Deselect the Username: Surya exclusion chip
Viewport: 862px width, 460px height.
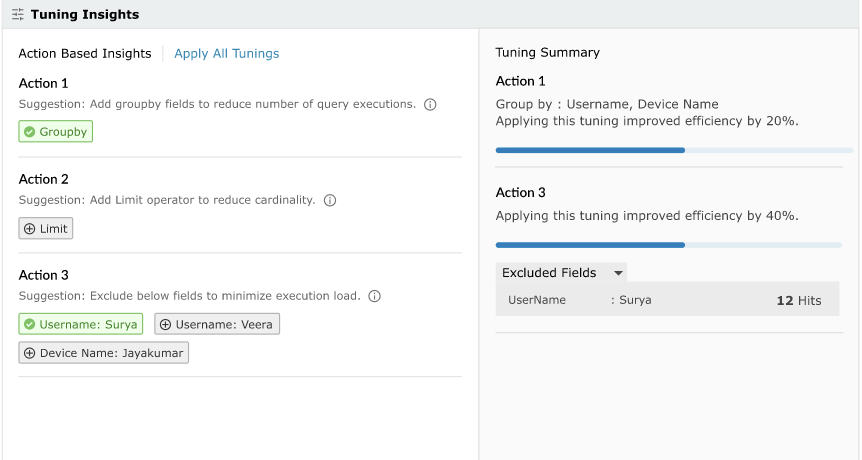coord(81,325)
